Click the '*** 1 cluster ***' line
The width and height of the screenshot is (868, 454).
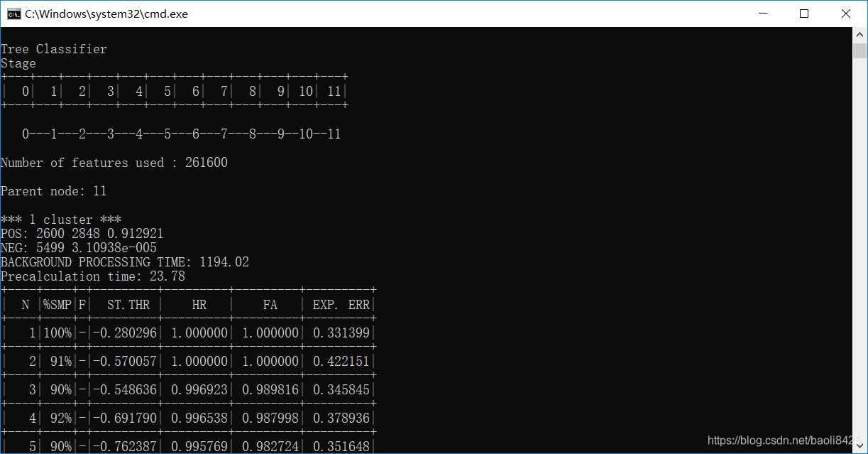pyautogui.click(x=61, y=220)
